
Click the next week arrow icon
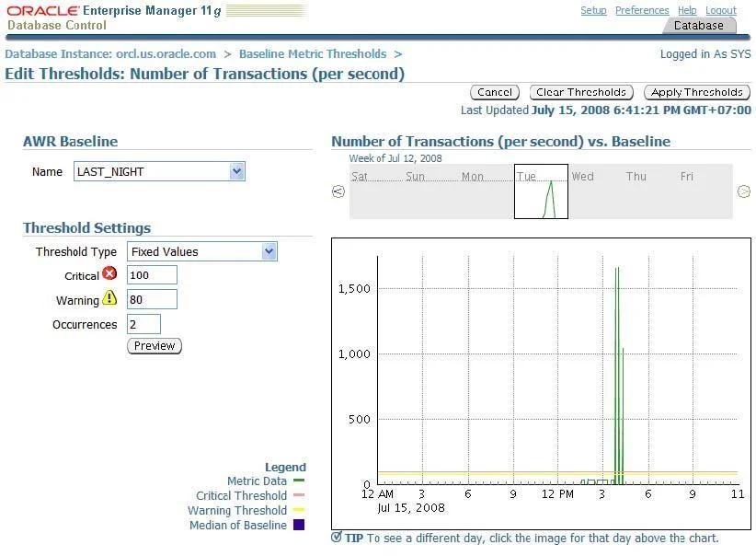744,191
